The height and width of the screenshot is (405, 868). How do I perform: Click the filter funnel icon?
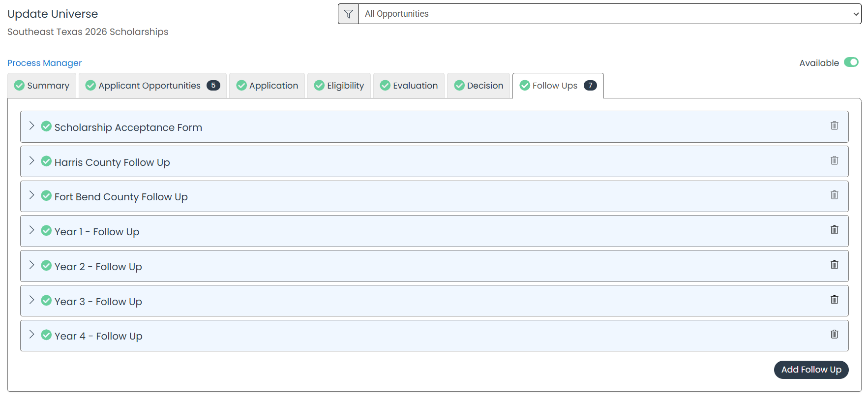[x=348, y=14]
